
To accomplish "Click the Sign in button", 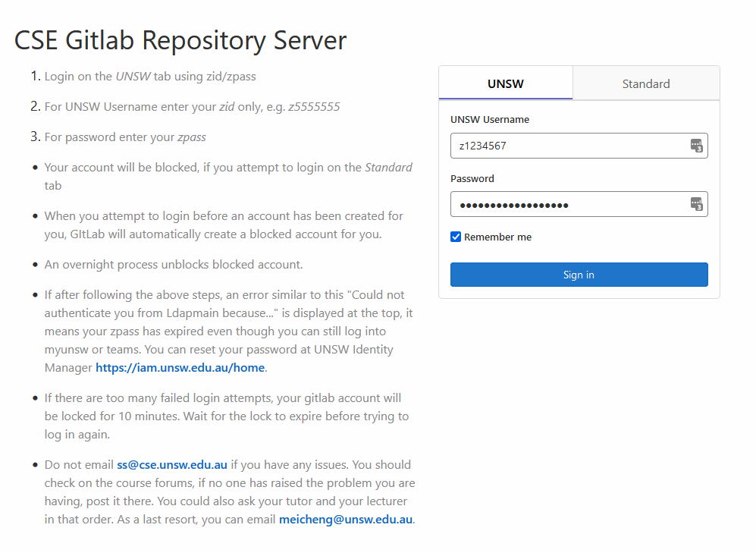I will [x=579, y=275].
